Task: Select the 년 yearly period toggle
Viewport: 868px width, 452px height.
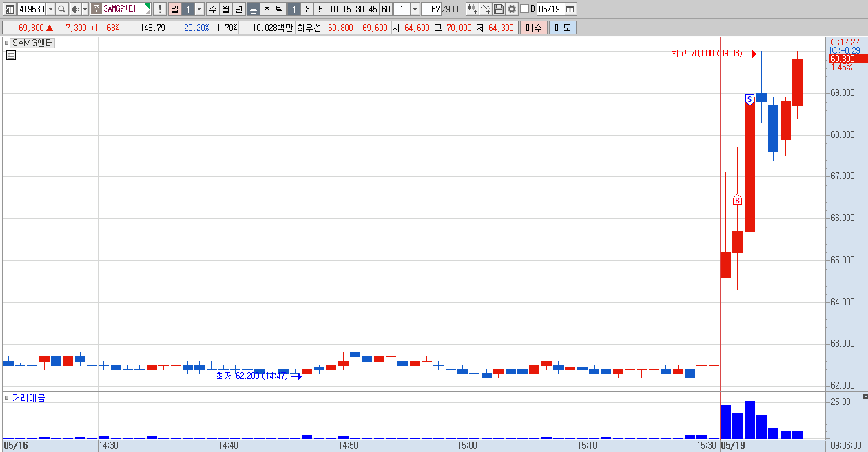Action: pos(238,9)
